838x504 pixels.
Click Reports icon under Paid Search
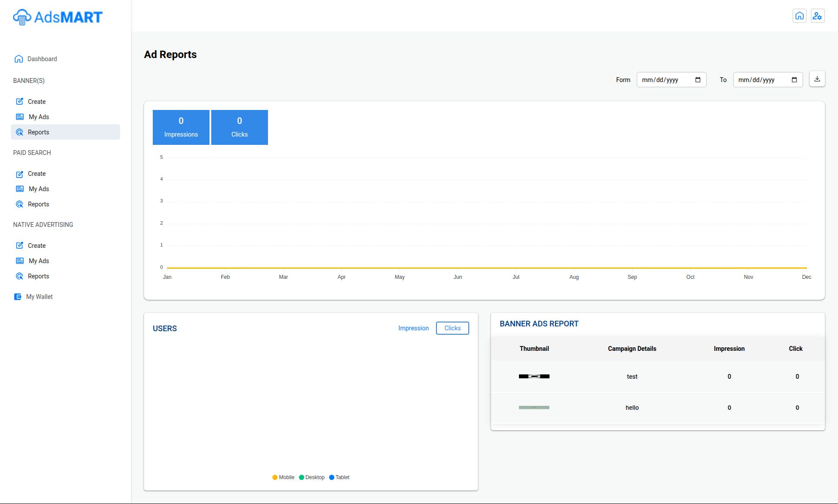[x=20, y=204]
